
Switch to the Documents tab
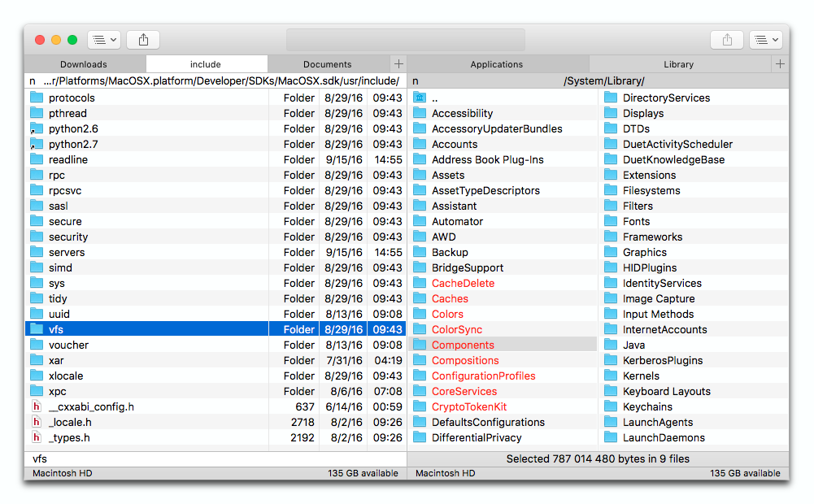point(328,64)
